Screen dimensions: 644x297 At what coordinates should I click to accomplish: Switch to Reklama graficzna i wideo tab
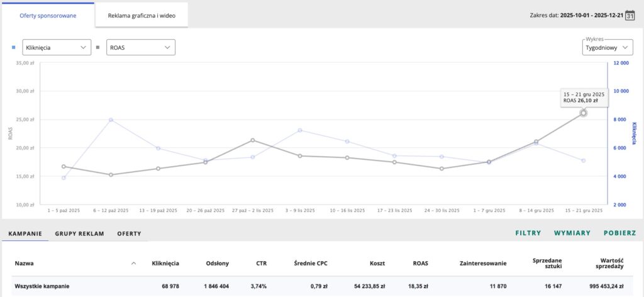coord(142,15)
